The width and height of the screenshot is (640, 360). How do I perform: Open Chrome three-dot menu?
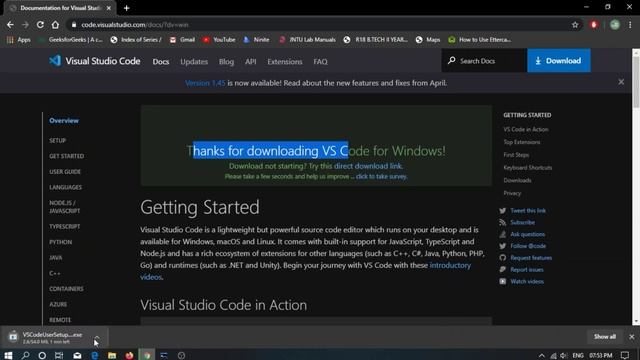[630, 25]
